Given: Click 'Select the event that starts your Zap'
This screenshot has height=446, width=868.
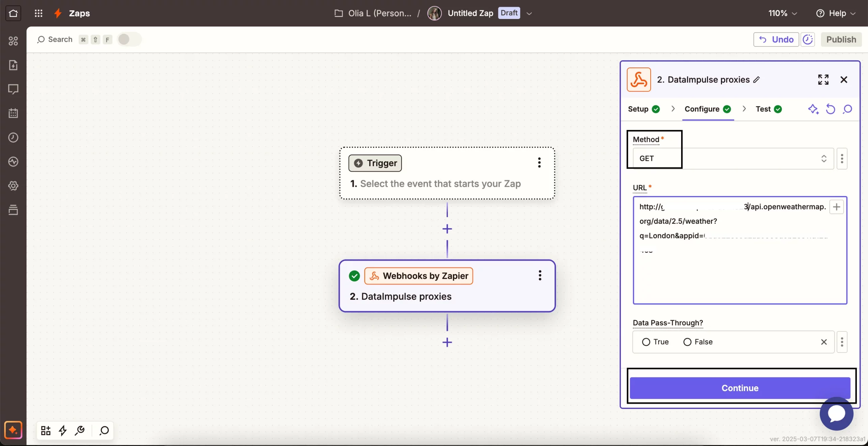Looking at the screenshot, I should pos(440,184).
